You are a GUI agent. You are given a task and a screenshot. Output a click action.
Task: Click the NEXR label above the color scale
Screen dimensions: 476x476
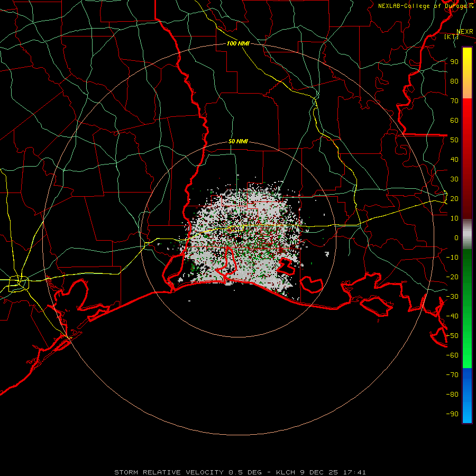tap(465, 32)
